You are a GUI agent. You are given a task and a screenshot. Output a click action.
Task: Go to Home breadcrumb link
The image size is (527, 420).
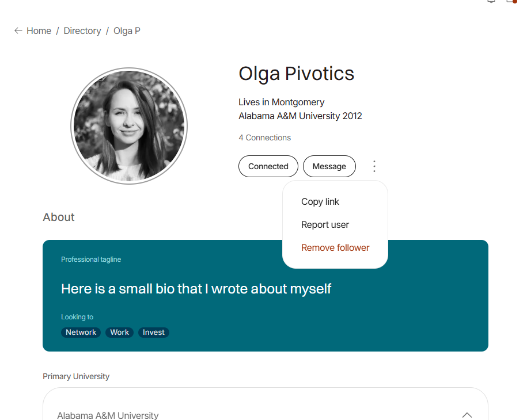pos(39,31)
